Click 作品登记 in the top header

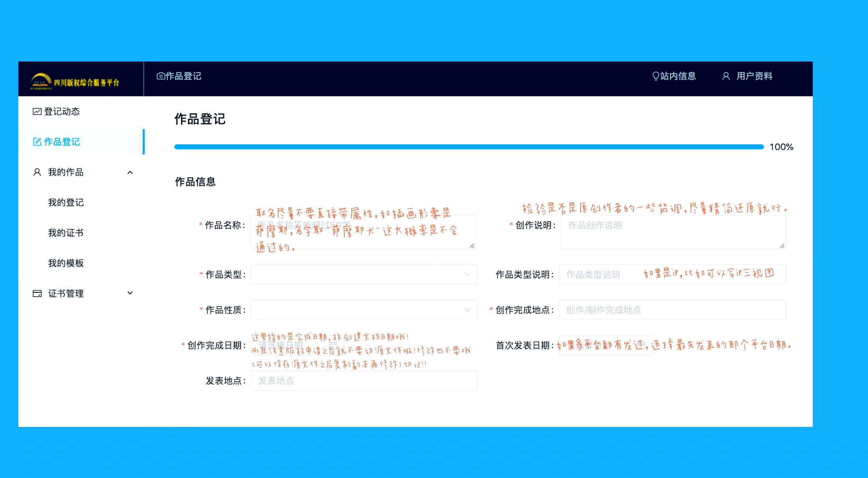[x=179, y=76]
